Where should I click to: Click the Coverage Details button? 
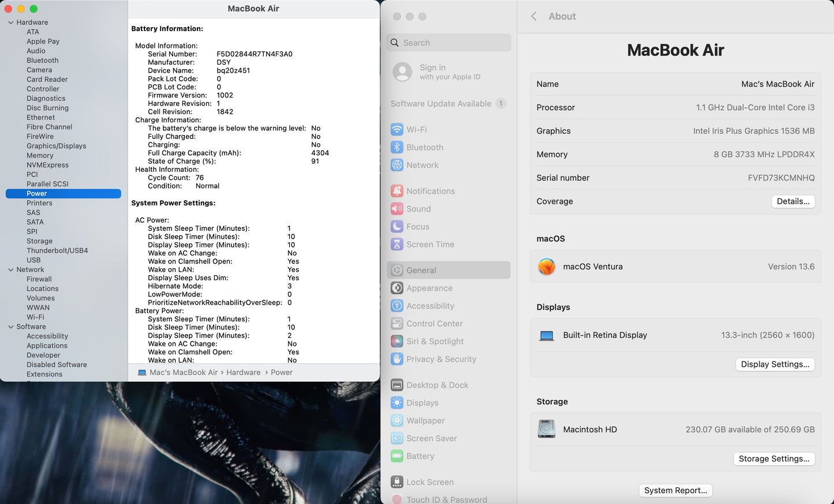pyautogui.click(x=792, y=201)
